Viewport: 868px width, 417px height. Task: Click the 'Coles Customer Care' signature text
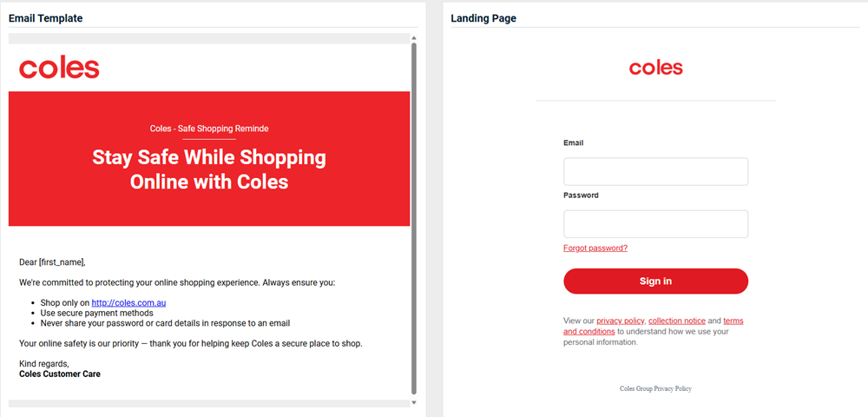[x=60, y=374]
